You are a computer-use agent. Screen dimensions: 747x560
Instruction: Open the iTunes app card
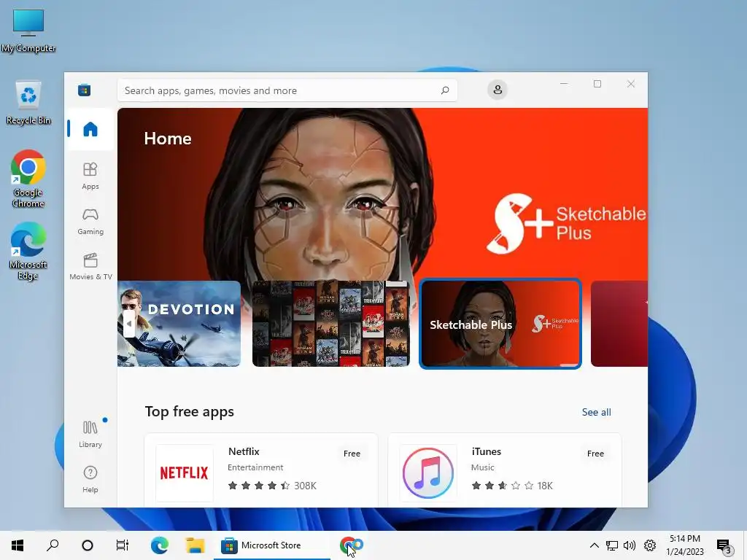[x=505, y=470]
